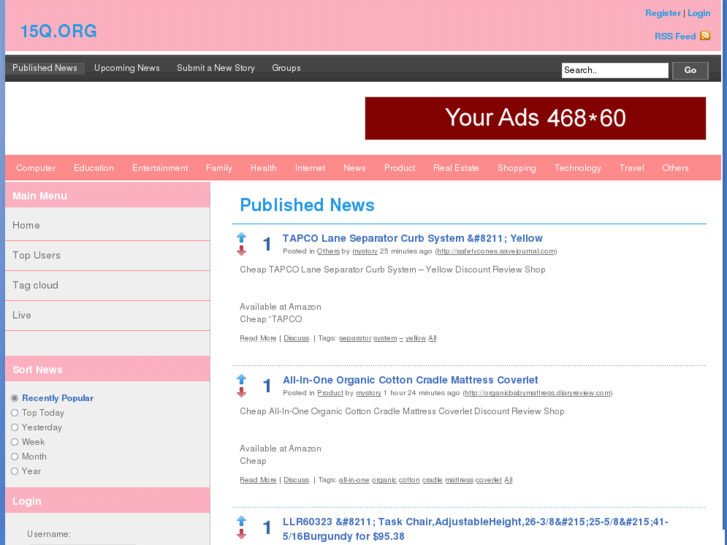Click the 'coverlet' tag on the Cradle Mattress story
Viewport: 727px width, 545px height.
click(488, 480)
